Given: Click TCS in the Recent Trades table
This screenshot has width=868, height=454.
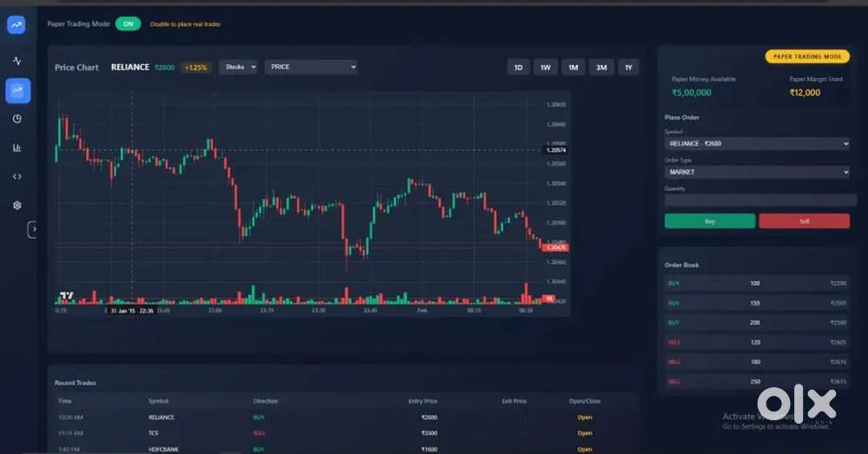Looking at the screenshot, I should coord(154,433).
